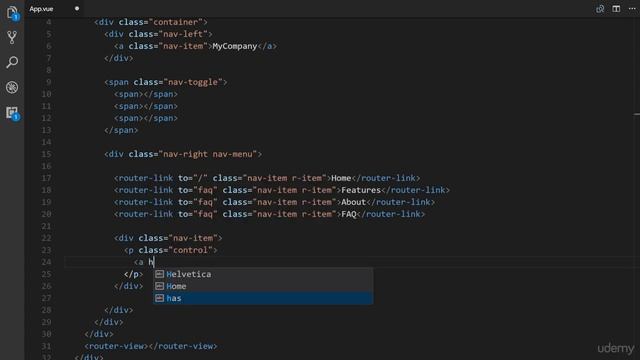Screen dimensions: 640x360
Task: Open the Debug view icon
Action: (x=12, y=87)
